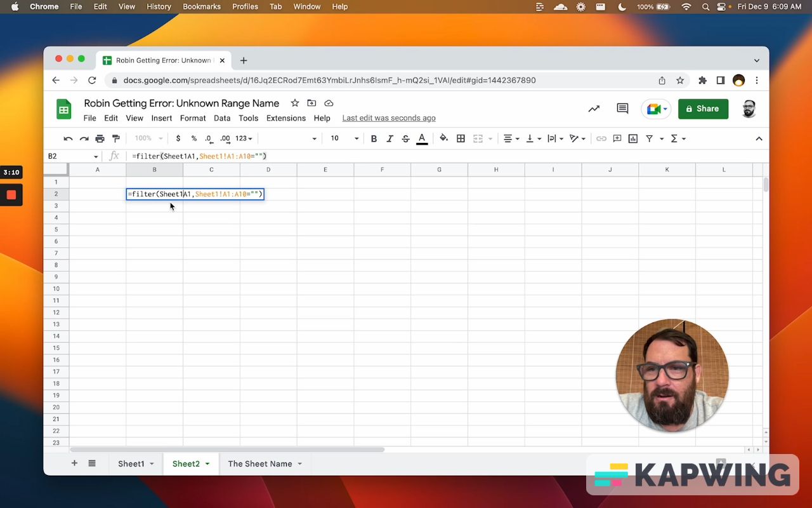Increase decimal places icon
812x508 pixels.
point(225,138)
